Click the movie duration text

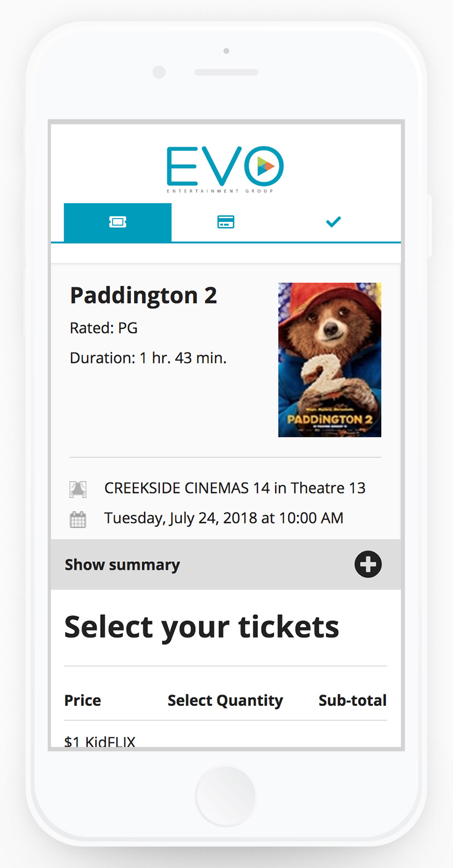(148, 357)
